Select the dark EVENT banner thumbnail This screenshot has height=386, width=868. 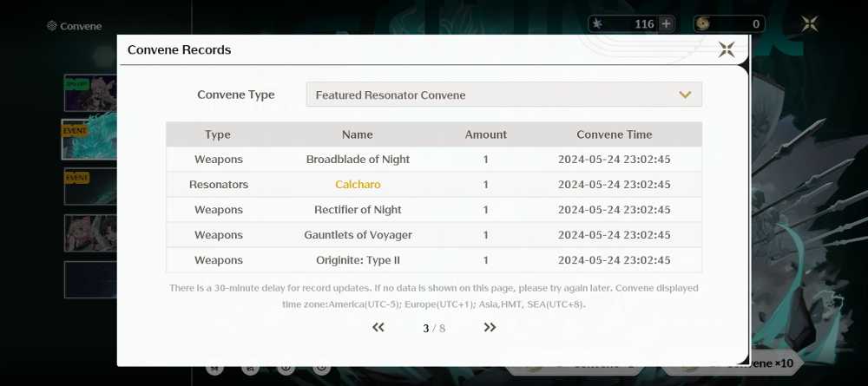[90, 186]
